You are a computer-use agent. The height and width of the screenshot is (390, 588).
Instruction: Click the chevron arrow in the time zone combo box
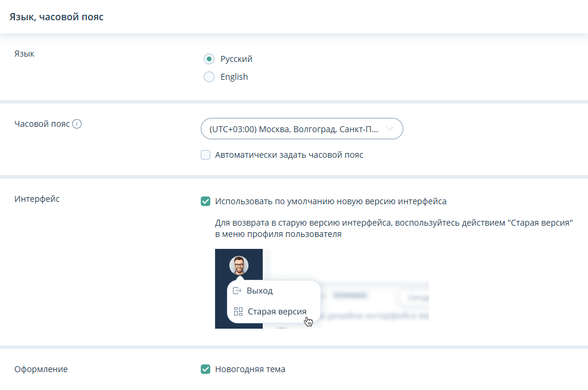click(390, 129)
